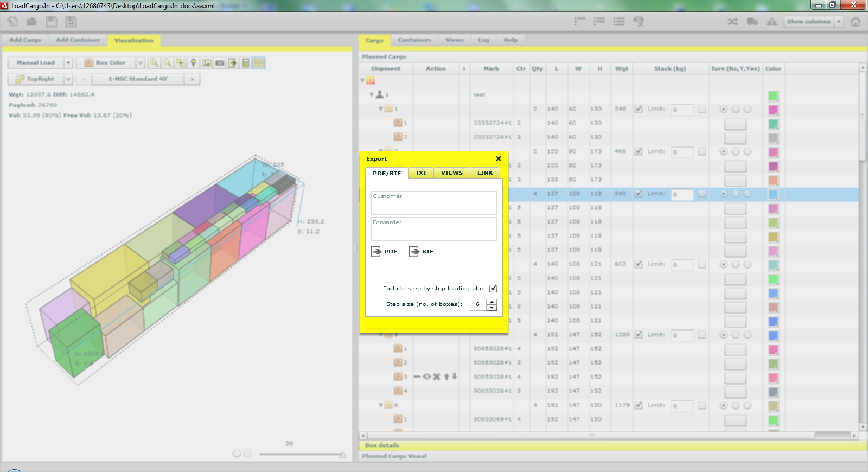Open the Show columns dropdown arrow
The height and width of the screenshot is (472, 868).
(839, 22)
